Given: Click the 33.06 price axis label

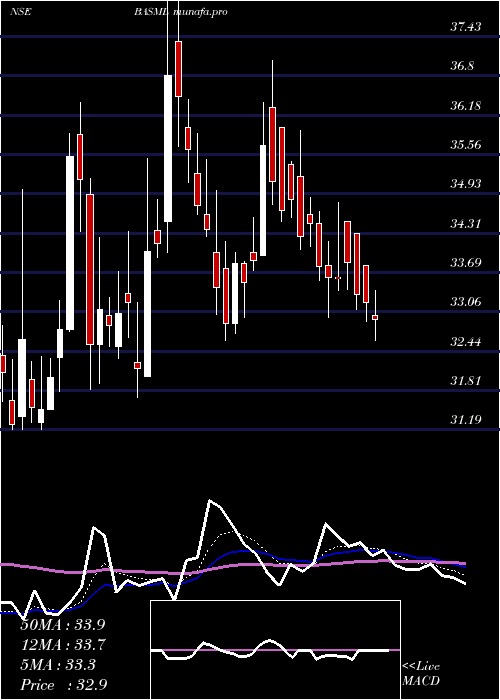Looking at the screenshot, I should pyautogui.click(x=466, y=302).
